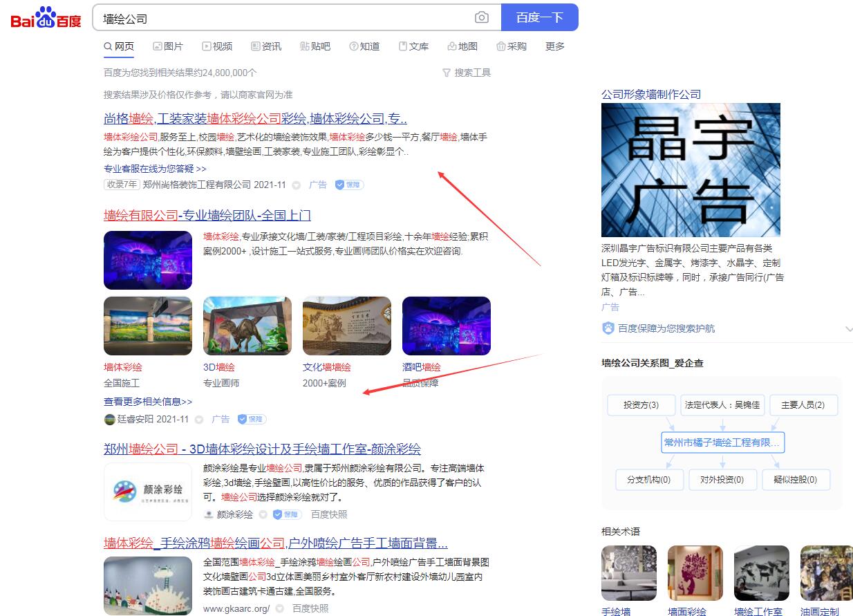Viewport: 853px width, 616px height.
Task: Click the camera image-search icon
Action: pyautogui.click(x=482, y=18)
